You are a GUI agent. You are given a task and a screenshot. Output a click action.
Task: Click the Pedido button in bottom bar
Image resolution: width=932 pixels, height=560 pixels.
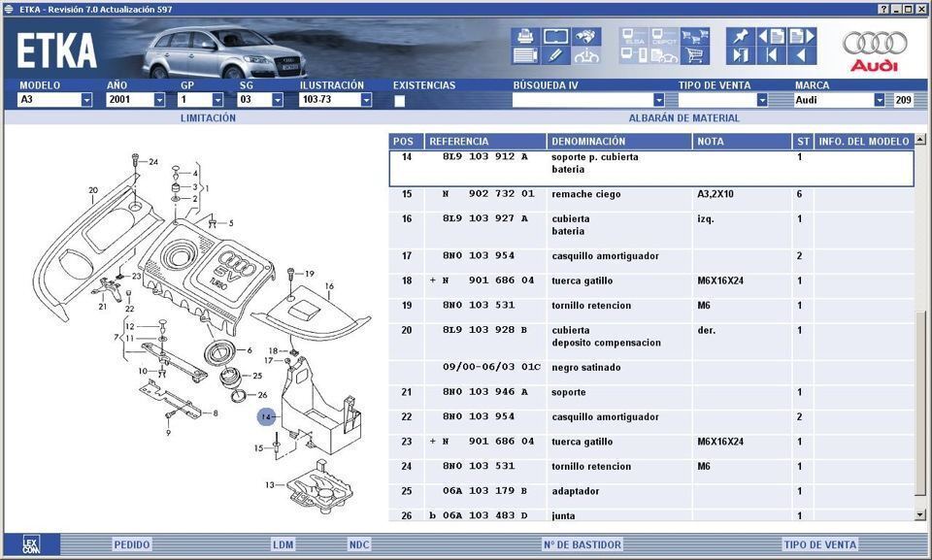(131, 544)
